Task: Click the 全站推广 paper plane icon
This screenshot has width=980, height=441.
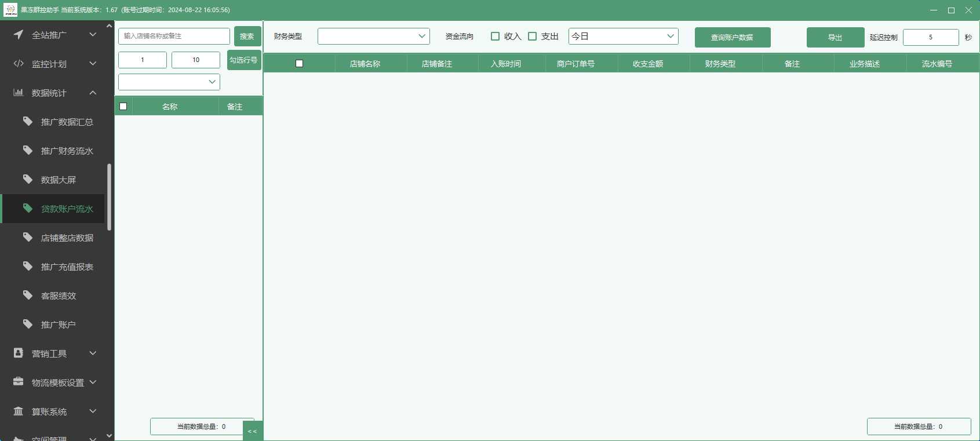Action: (x=19, y=35)
